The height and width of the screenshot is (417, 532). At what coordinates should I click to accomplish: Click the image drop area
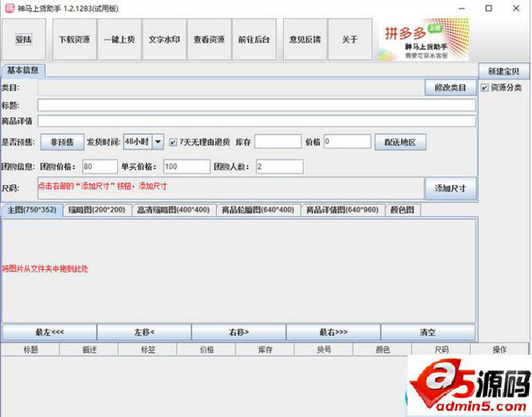[239, 270]
